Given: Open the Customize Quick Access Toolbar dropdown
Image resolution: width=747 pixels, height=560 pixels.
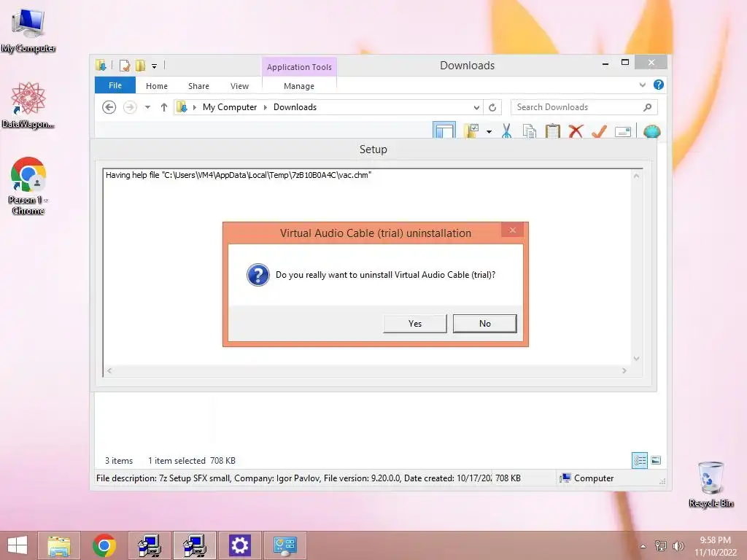Looking at the screenshot, I should tap(155, 66).
